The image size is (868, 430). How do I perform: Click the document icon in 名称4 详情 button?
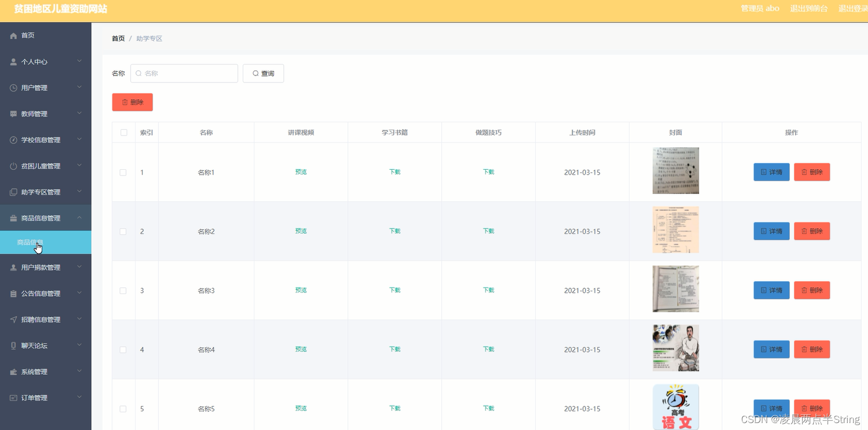click(764, 349)
